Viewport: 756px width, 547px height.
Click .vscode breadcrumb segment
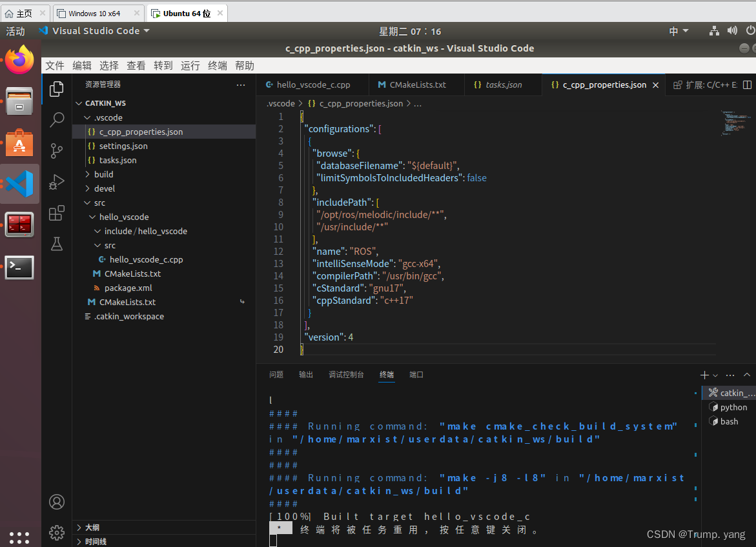click(x=281, y=104)
